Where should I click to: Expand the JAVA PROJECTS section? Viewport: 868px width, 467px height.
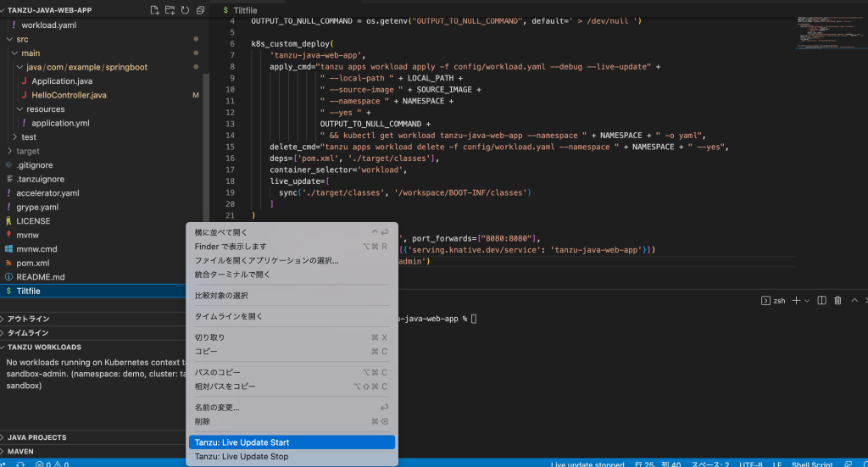pyautogui.click(x=37, y=437)
